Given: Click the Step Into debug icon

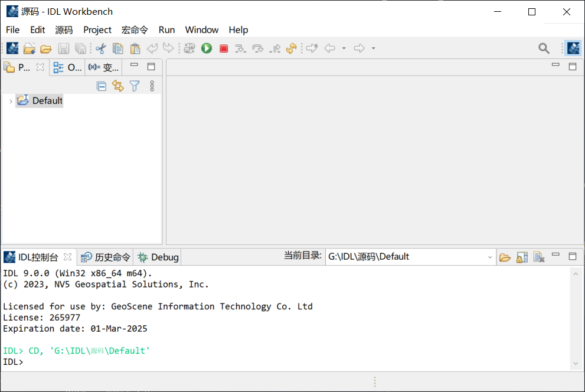Looking at the screenshot, I should (x=241, y=48).
